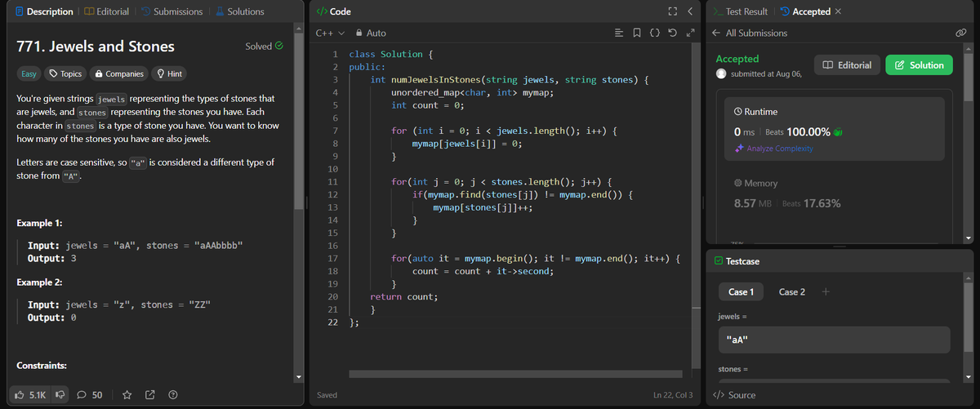This screenshot has width=980, height=409.
Task: Click the jewels input field showing "aA"
Action: point(834,340)
